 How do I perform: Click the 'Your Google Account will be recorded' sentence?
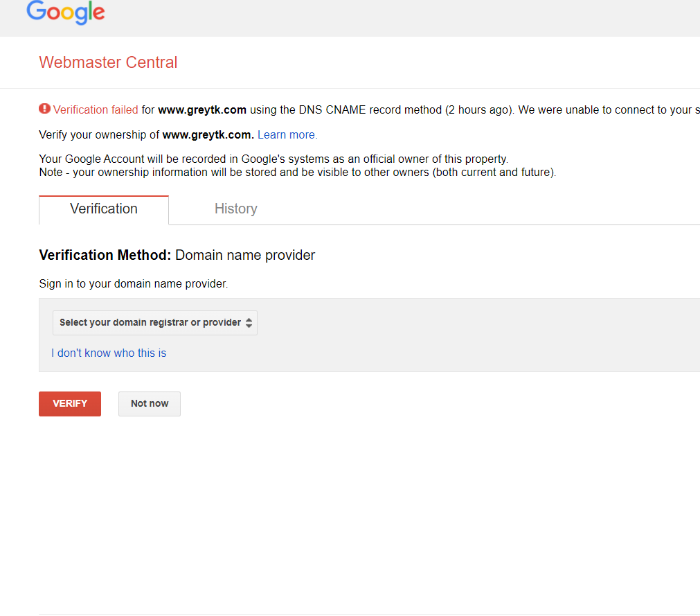click(273, 159)
